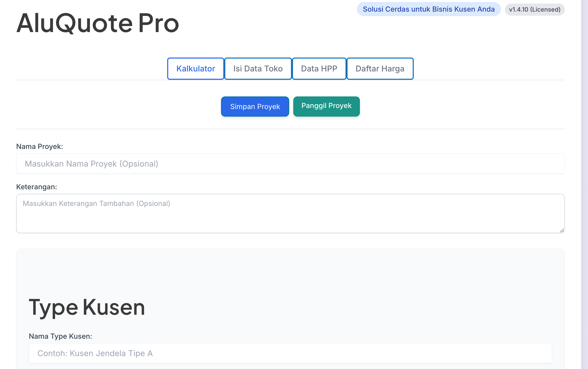Click the AluQuote Pro title

point(98,23)
